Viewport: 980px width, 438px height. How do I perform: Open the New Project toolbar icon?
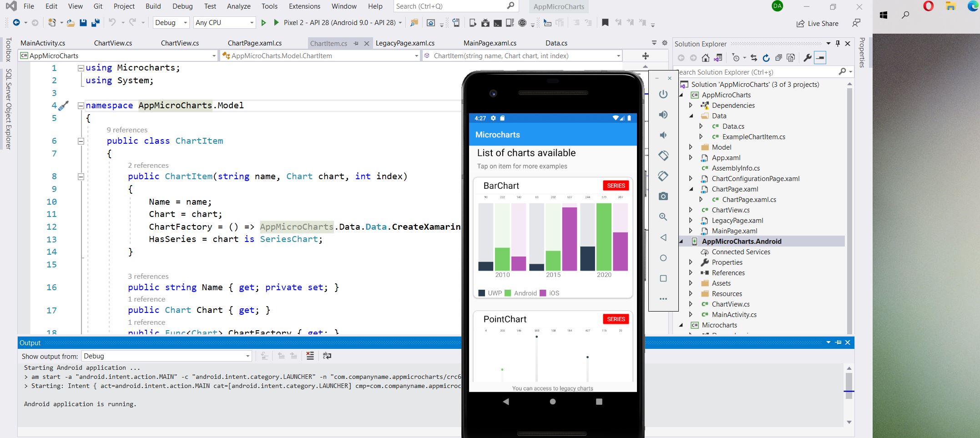52,23
